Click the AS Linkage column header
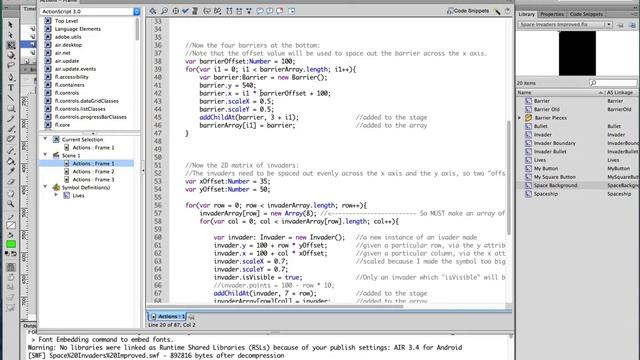Viewport: 640px width, 360px height. coord(620,93)
